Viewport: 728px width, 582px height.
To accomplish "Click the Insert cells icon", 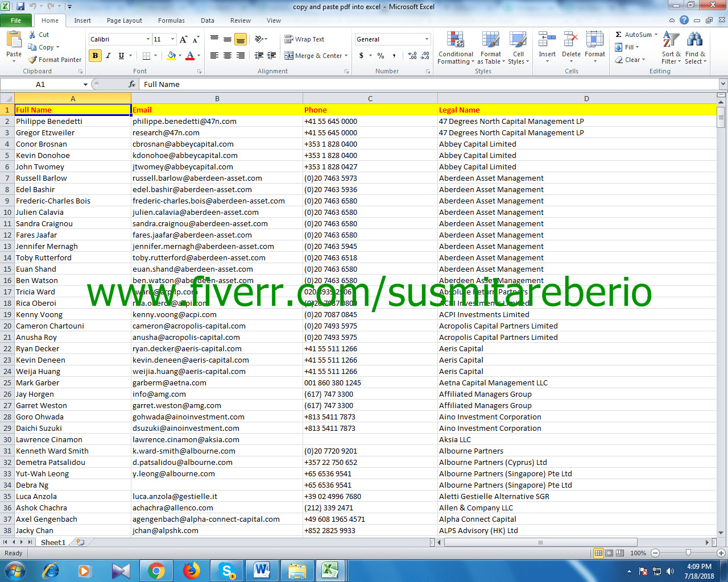I will (x=547, y=40).
